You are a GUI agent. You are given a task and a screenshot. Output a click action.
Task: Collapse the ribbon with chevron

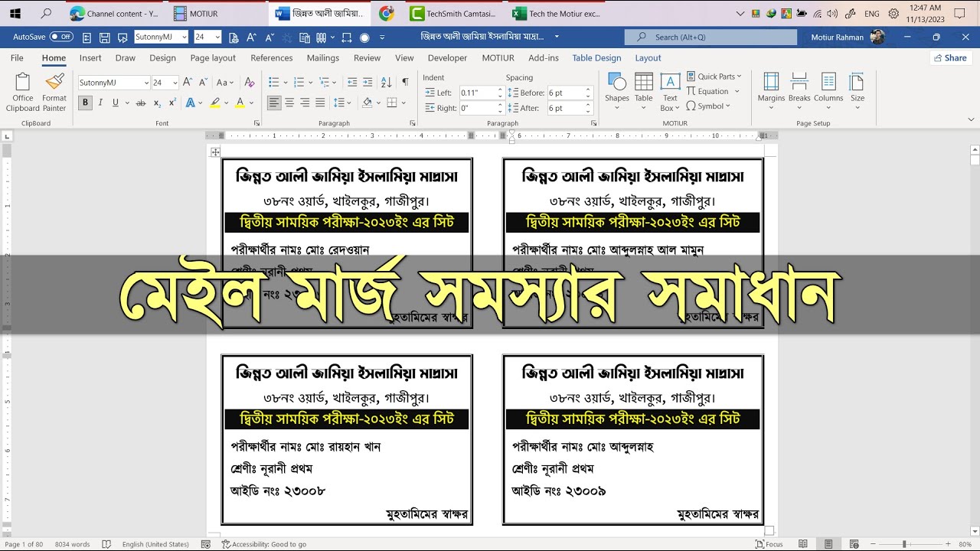(x=971, y=120)
